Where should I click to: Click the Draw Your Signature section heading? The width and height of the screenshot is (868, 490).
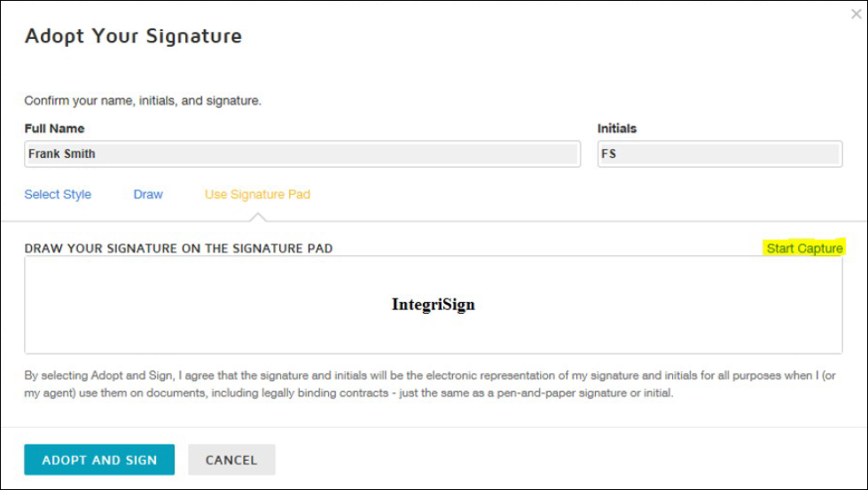(178, 248)
